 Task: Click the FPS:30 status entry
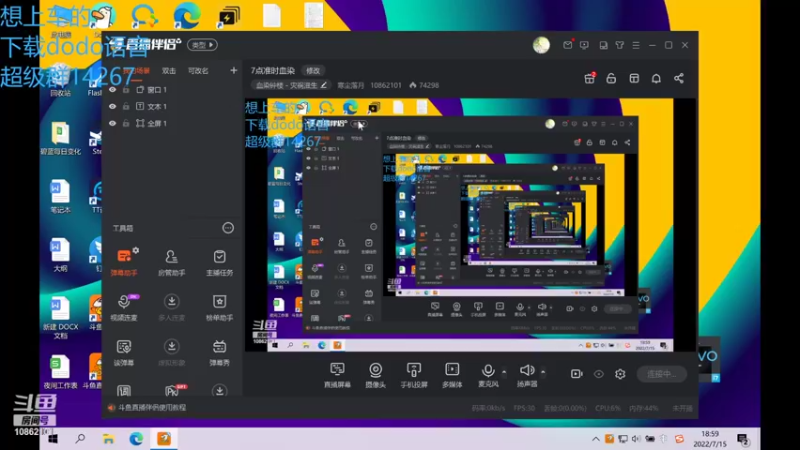point(524,408)
